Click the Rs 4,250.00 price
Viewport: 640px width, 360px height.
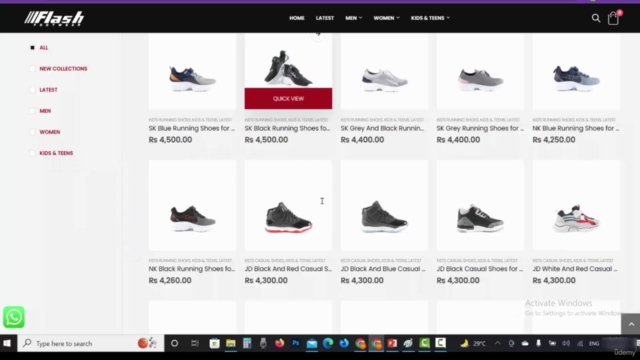pos(554,140)
